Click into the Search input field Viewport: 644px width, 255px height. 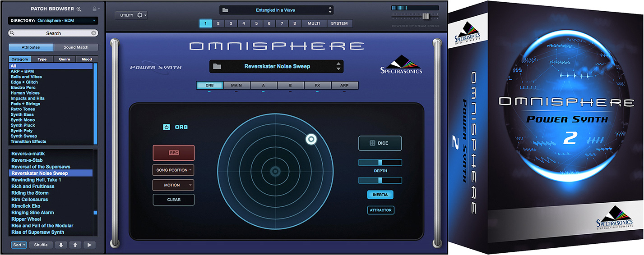point(53,33)
